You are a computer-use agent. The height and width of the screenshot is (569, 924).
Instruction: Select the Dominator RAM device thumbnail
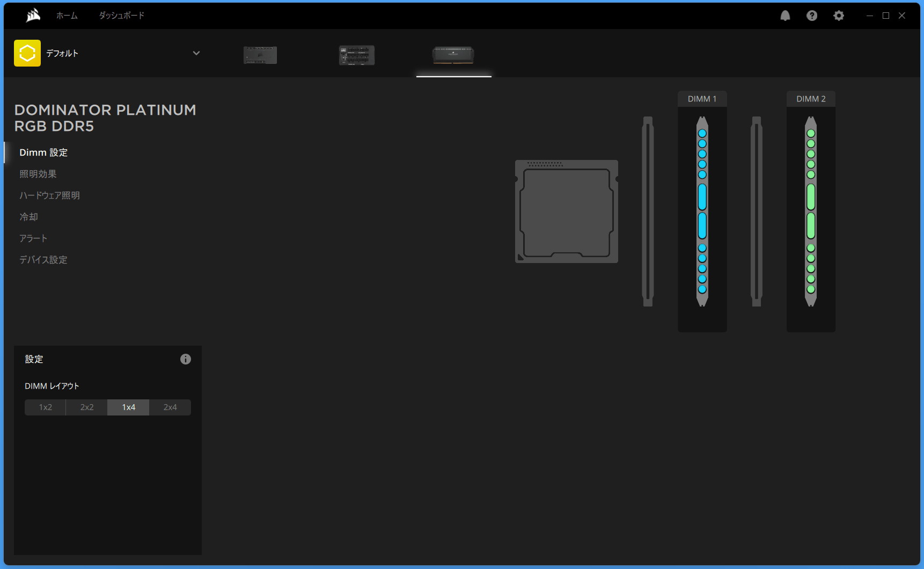[453, 55]
